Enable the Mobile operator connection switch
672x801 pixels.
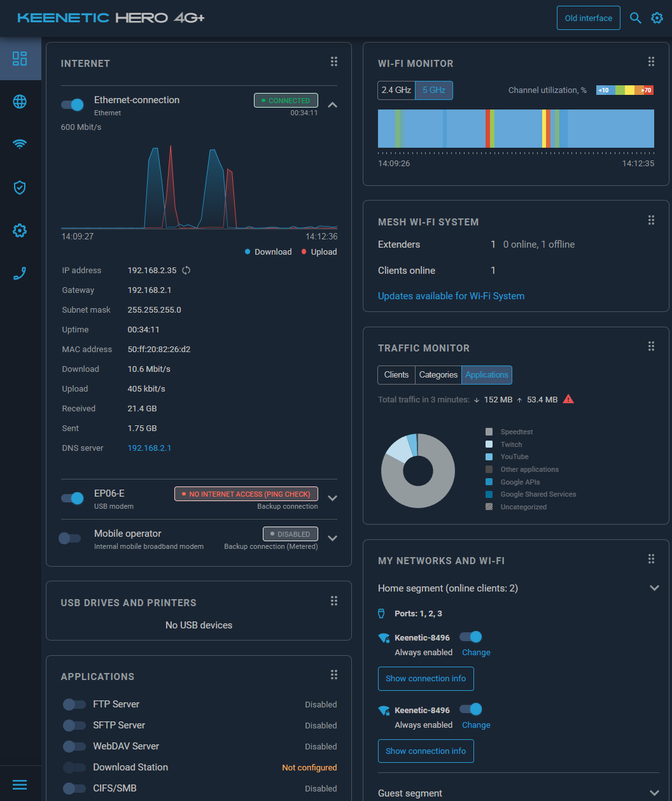pos(70,538)
